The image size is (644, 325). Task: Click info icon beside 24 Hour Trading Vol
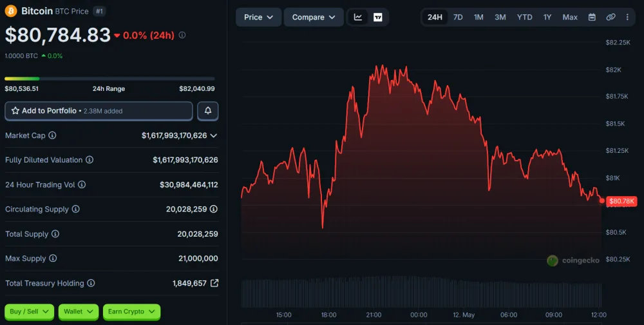(82, 184)
